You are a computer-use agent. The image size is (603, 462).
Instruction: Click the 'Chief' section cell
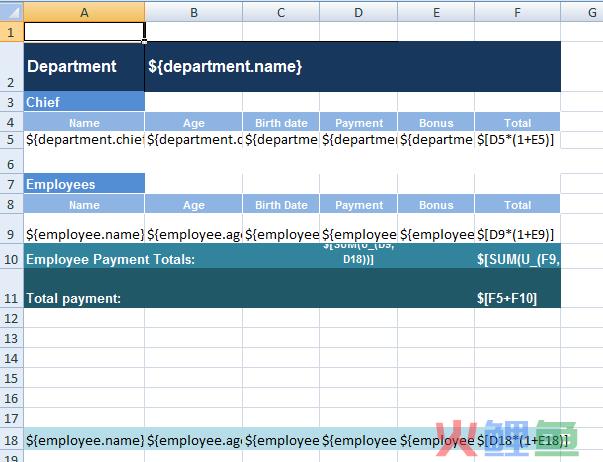pyautogui.click(x=84, y=102)
